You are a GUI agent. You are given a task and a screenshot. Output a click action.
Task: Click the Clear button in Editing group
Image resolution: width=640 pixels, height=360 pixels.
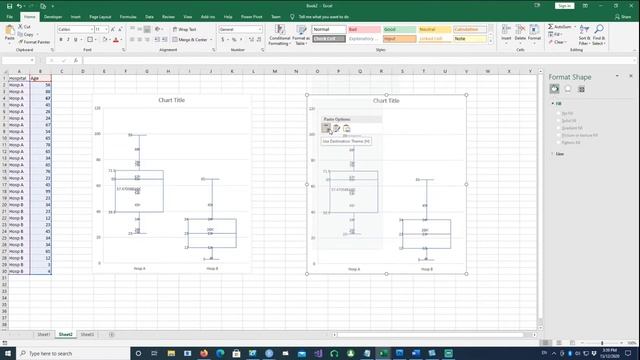click(557, 42)
